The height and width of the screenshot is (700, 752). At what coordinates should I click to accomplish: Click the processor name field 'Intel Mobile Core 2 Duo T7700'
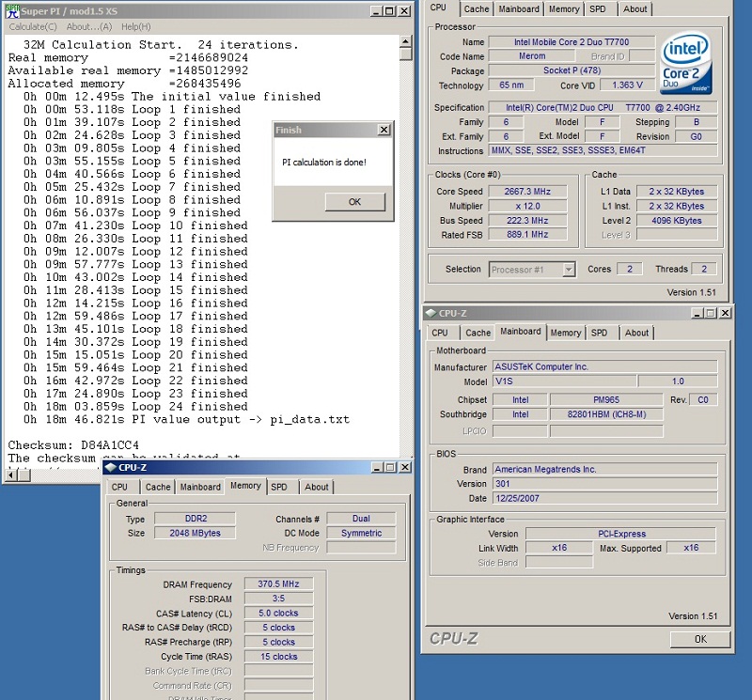[x=572, y=42]
